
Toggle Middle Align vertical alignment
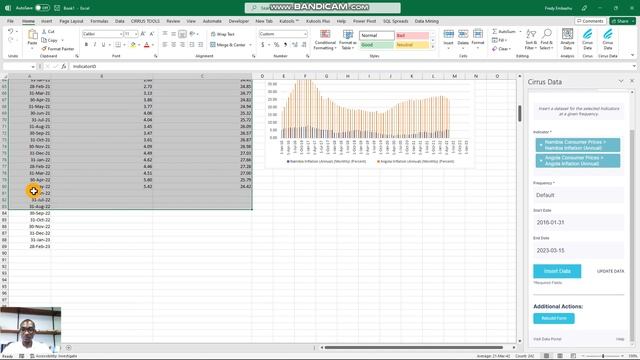[173, 34]
